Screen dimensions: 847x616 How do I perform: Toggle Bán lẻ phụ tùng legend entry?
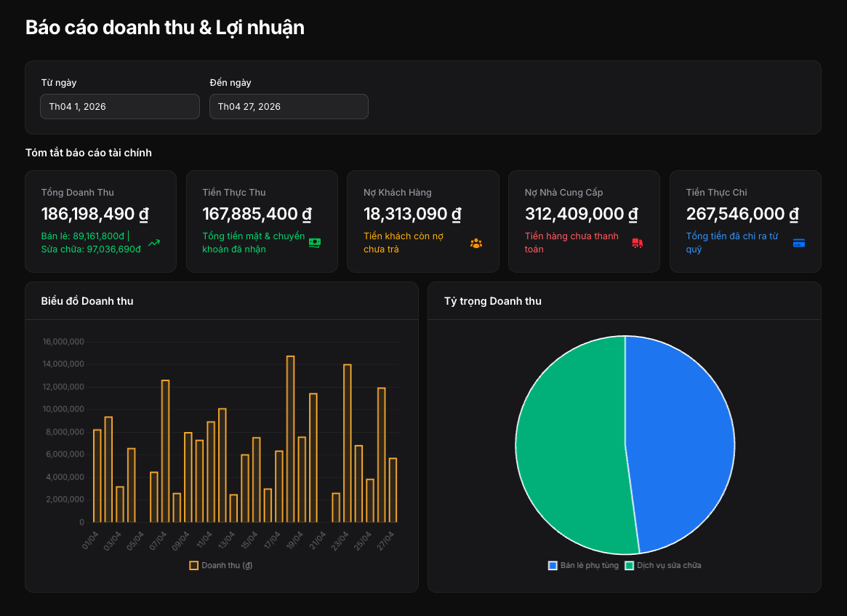[x=583, y=565]
